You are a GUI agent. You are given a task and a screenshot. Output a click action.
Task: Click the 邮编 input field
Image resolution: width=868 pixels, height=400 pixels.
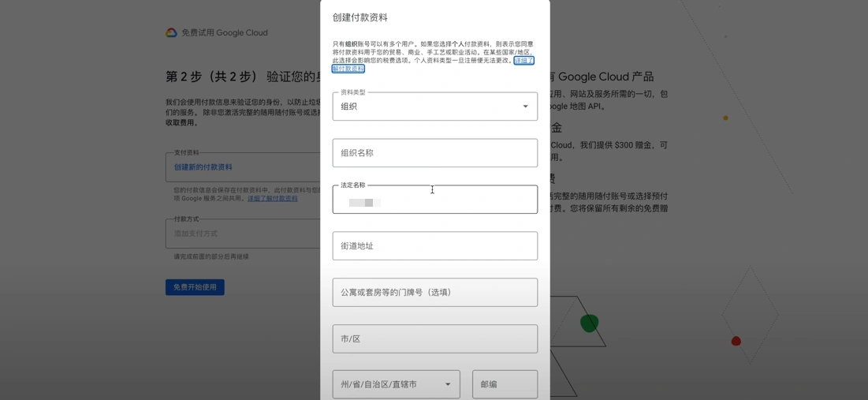tap(505, 385)
